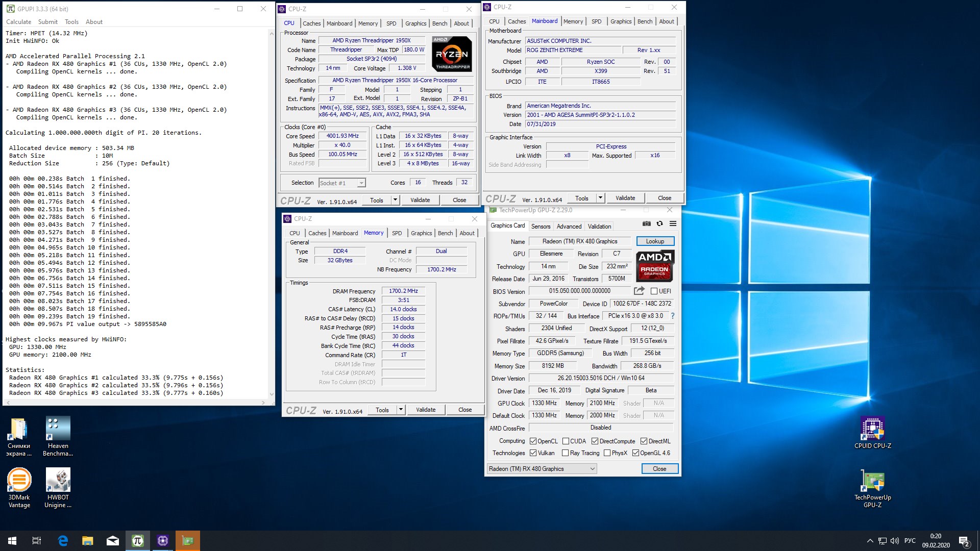Toggle the CUDA checkbox
Screen dimensions: 980x551
coord(566,441)
